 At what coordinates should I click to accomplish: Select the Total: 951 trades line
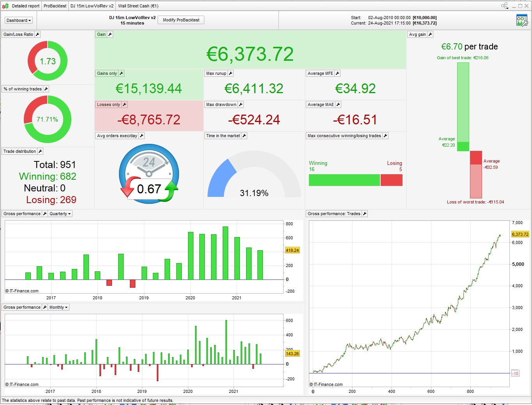pyautogui.click(x=55, y=164)
